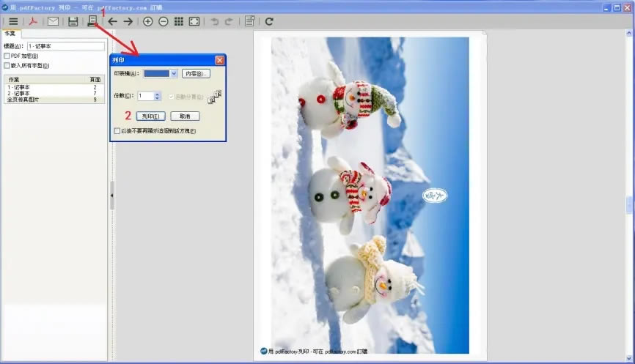Image resolution: width=635 pixels, height=364 pixels.
Task: Check the 嵌入所有字型 option
Action: point(7,66)
